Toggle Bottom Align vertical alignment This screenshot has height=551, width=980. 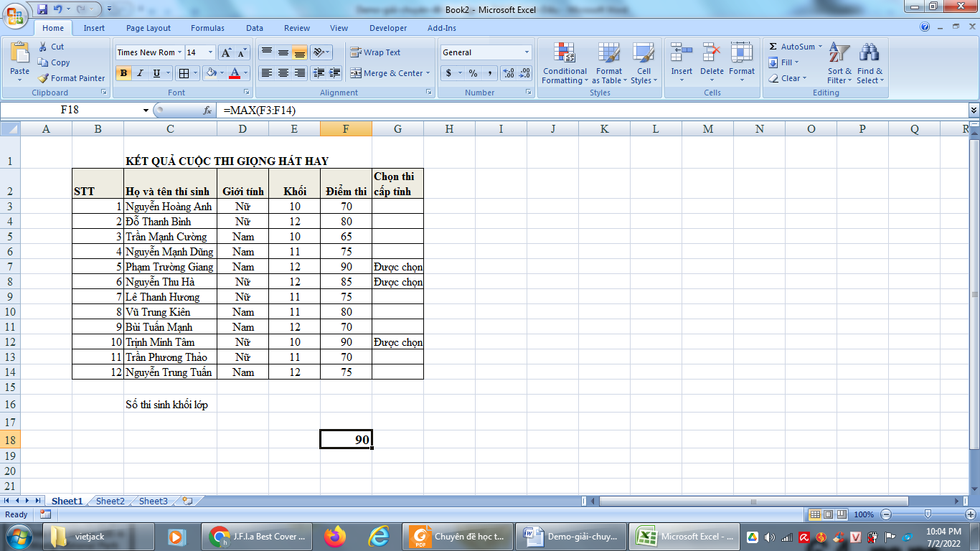(x=299, y=52)
